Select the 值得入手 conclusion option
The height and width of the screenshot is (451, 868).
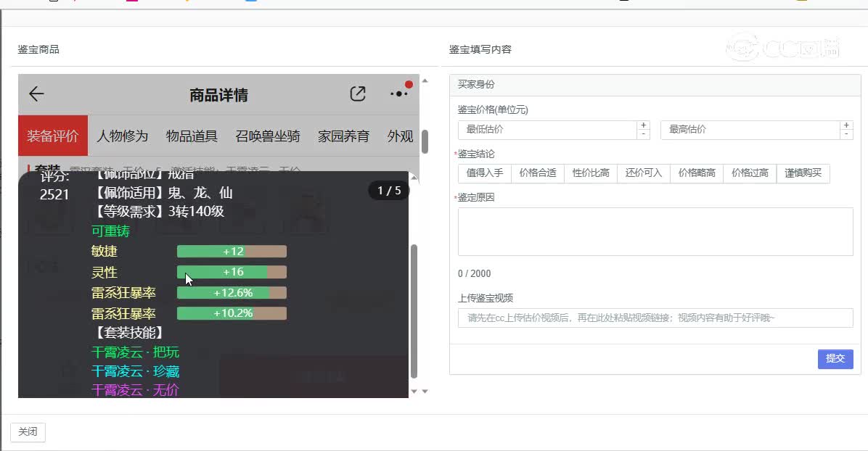tap(484, 173)
